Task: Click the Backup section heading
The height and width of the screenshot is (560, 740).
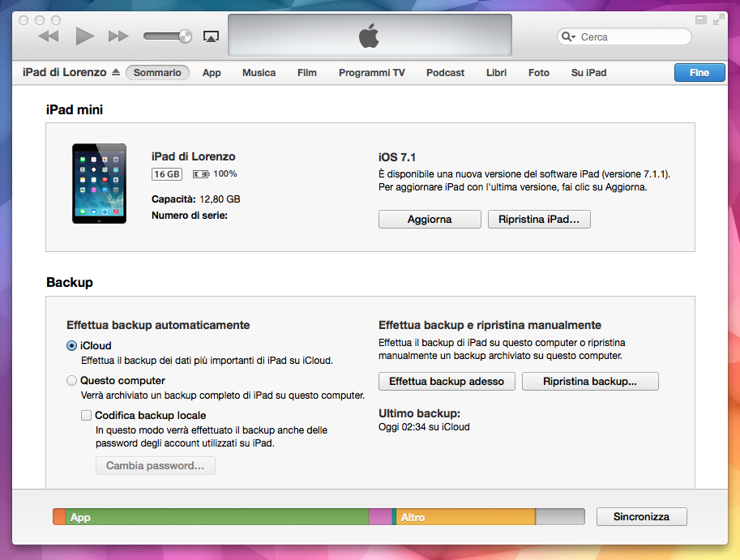Action: pos(70,282)
